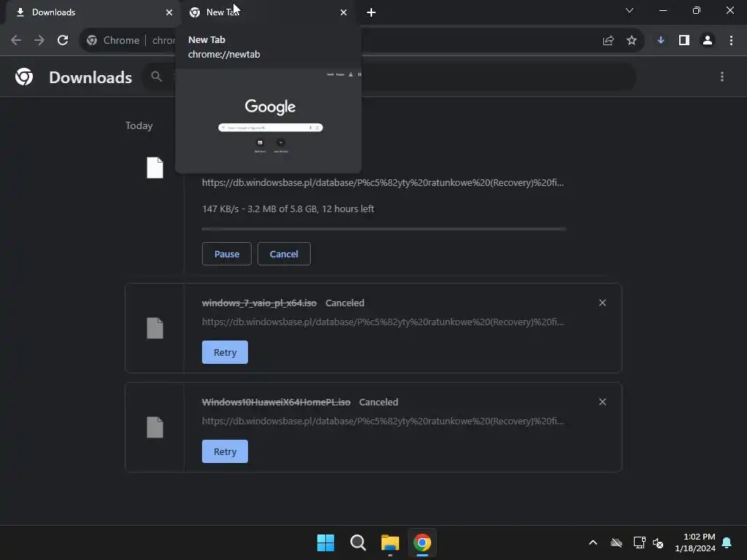The width and height of the screenshot is (747, 560).
Task: Click the active download progress bar
Action: tap(384, 229)
